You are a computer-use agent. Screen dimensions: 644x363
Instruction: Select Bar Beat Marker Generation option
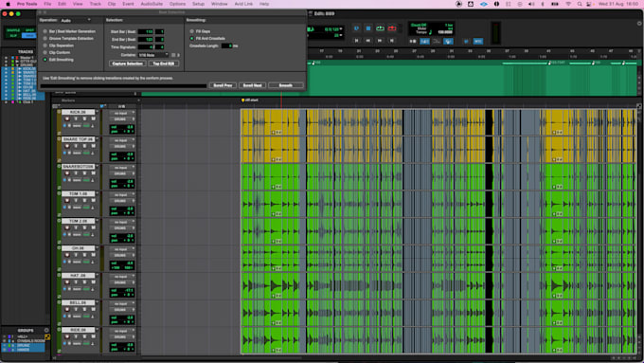45,31
